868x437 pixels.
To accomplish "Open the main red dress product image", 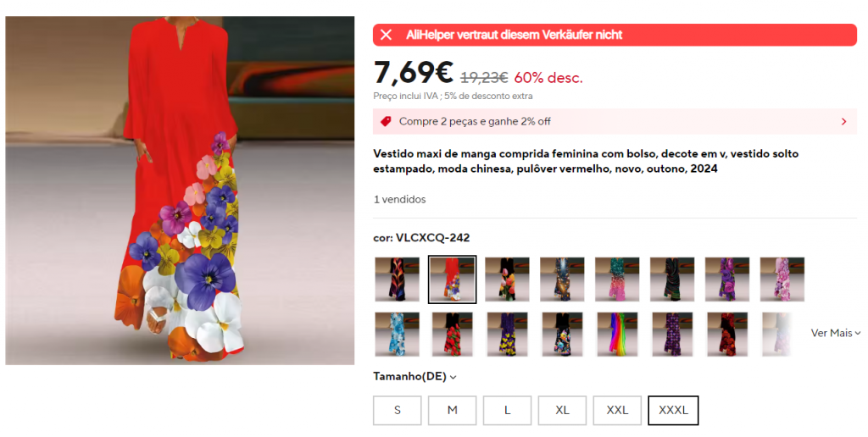I will tap(180, 191).
